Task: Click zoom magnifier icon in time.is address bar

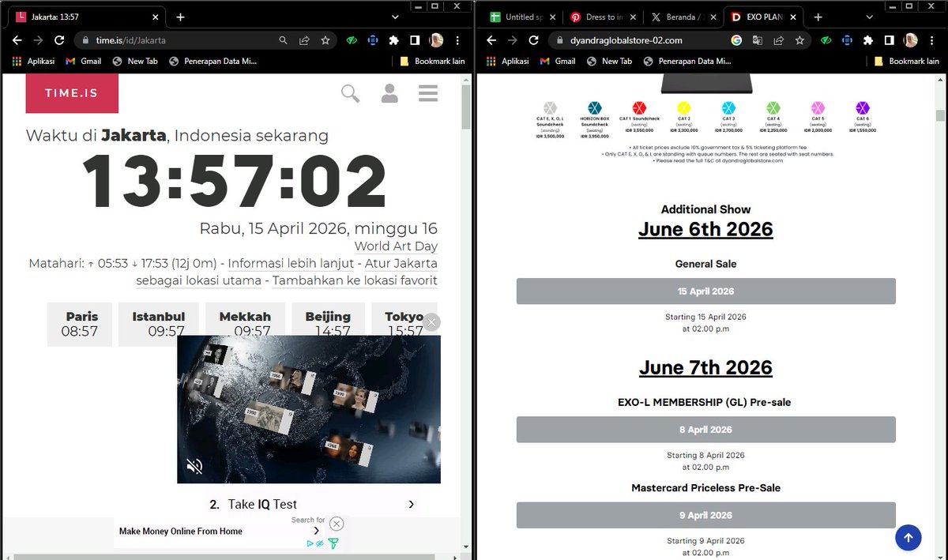Action: pos(283,39)
